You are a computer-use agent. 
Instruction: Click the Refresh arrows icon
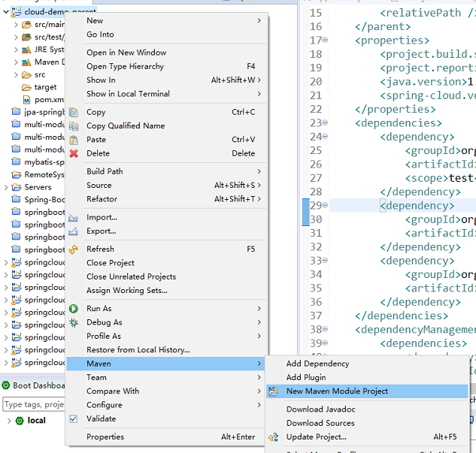coord(74,249)
